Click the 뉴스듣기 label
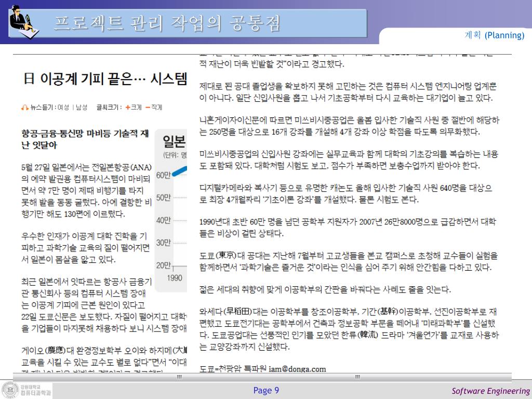 42,108
